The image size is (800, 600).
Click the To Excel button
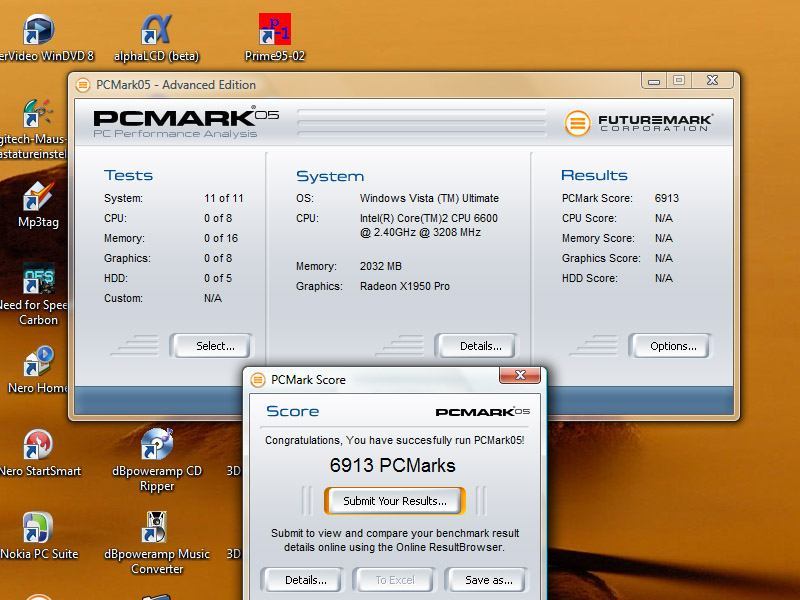[x=395, y=580]
